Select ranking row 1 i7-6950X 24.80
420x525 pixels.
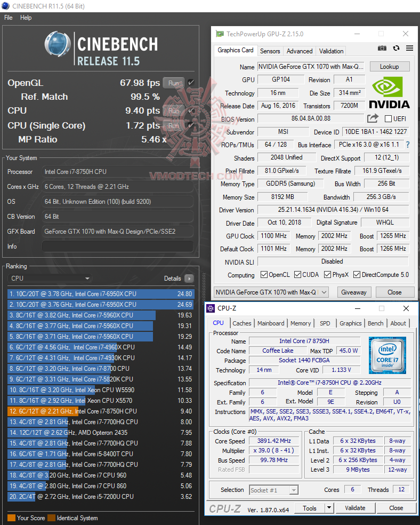[x=101, y=293]
